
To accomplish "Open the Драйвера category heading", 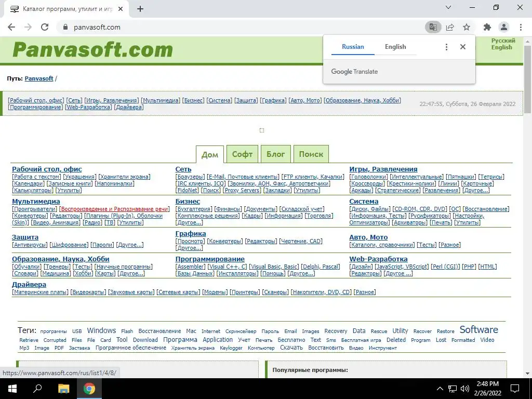I will [x=29, y=284].
